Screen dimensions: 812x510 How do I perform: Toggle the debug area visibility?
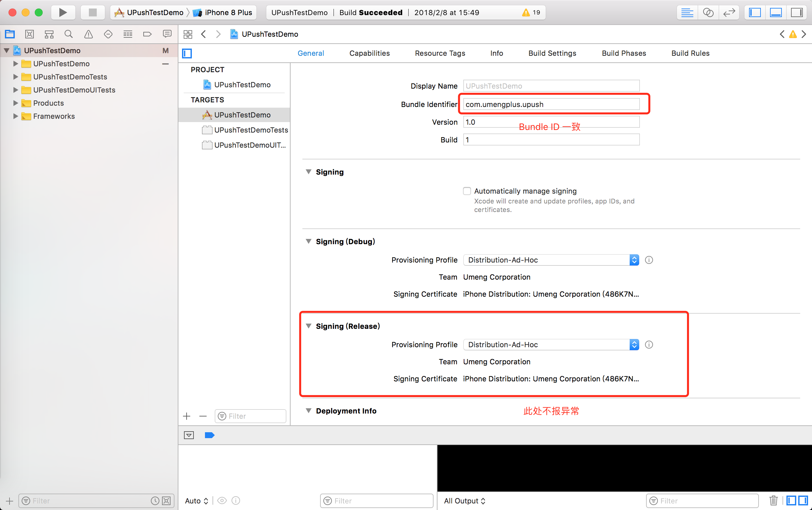tap(776, 12)
